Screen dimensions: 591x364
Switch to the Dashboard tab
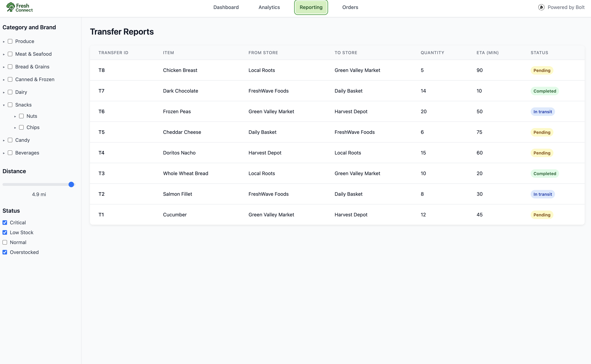point(226,7)
